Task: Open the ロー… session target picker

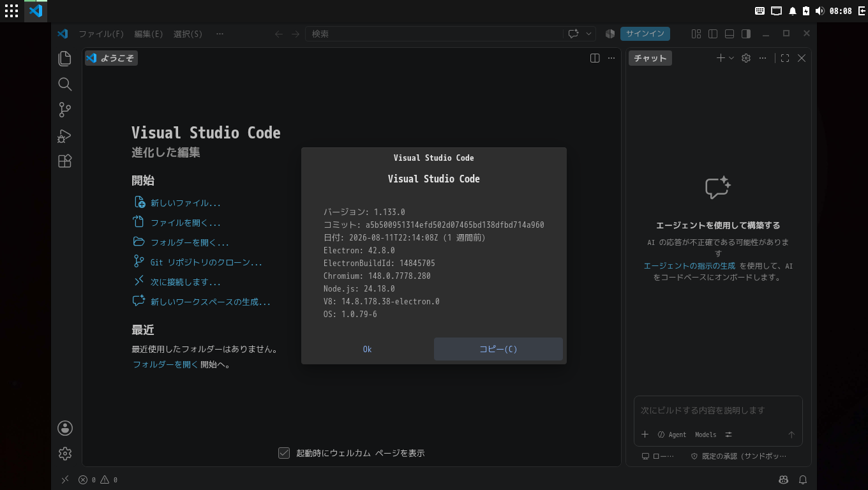Action: (x=657, y=456)
